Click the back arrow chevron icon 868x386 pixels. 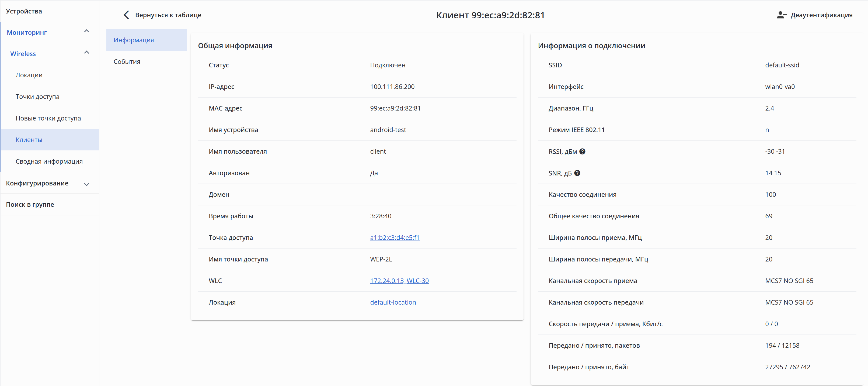(126, 15)
